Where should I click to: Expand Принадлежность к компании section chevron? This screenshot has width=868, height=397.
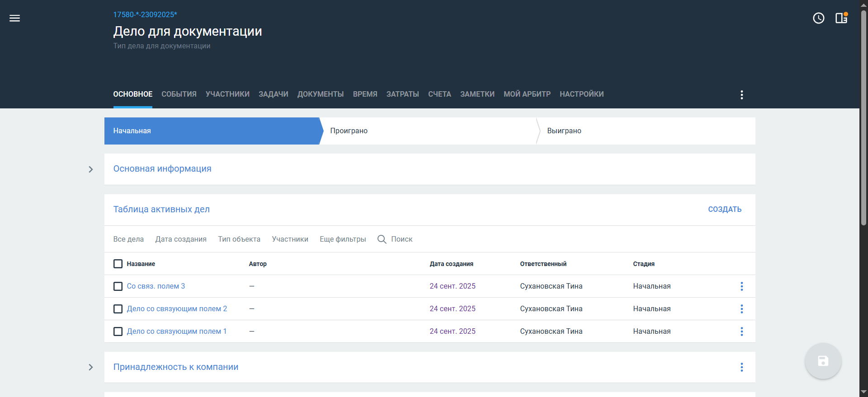tap(91, 367)
